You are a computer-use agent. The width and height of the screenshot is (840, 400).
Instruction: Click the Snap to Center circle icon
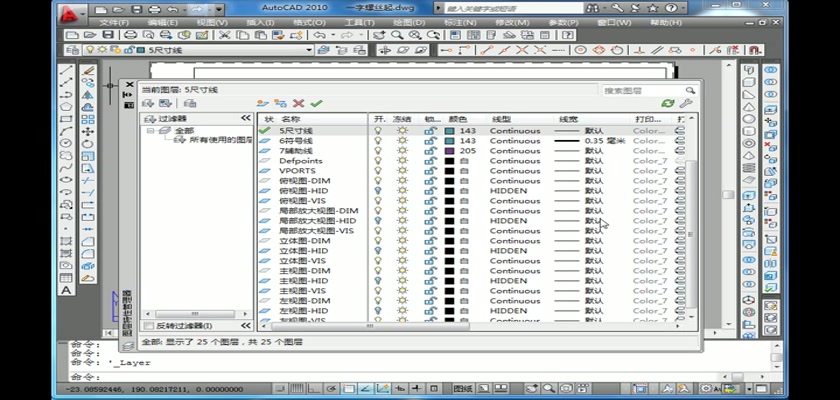[x=580, y=50]
